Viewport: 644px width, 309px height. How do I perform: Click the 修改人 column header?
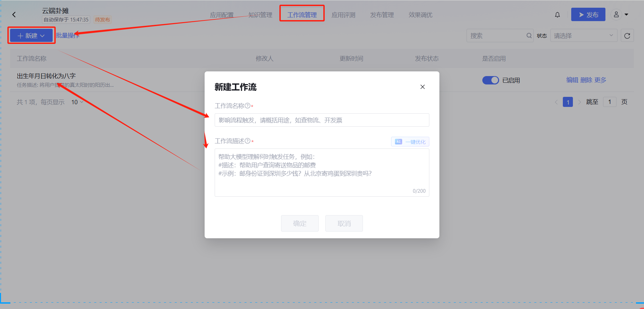click(x=265, y=59)
